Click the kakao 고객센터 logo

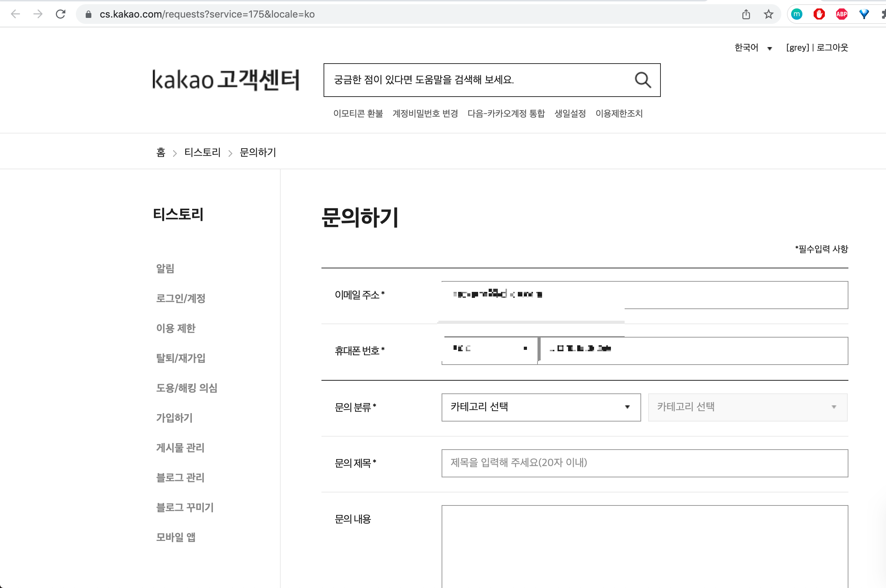click(x=226, y=80)
